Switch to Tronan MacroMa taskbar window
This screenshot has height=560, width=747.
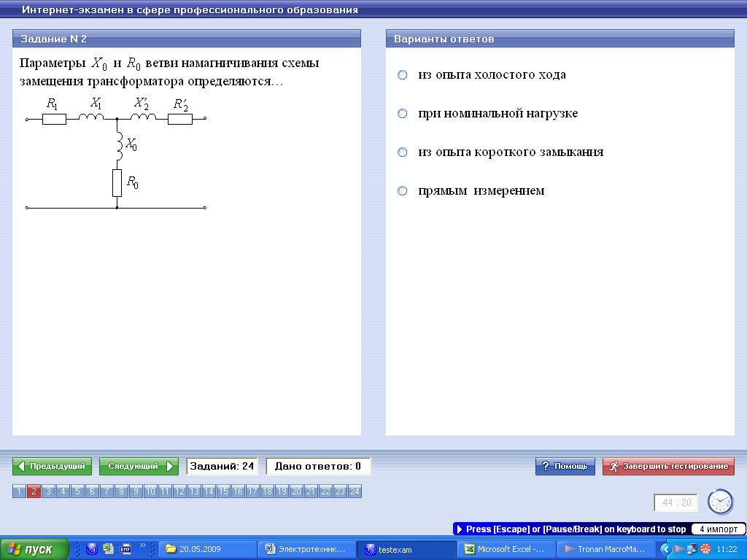606,549
